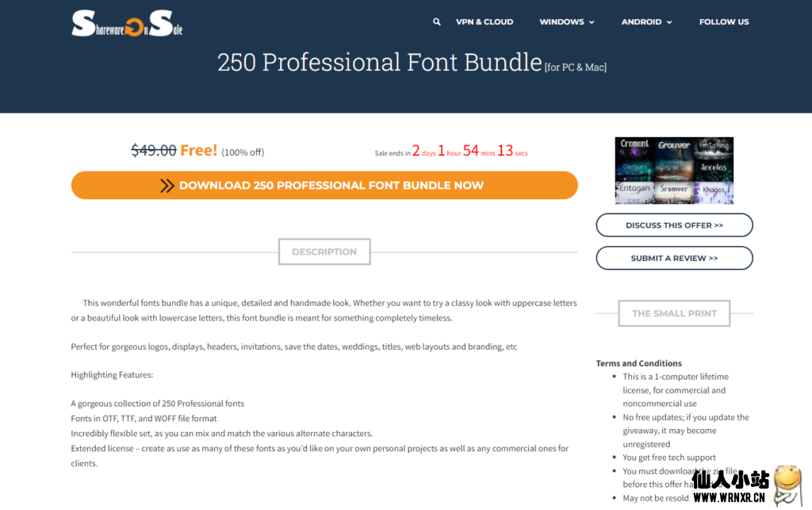Expand the Windows dropdown menu

click(x=566, y=22)
